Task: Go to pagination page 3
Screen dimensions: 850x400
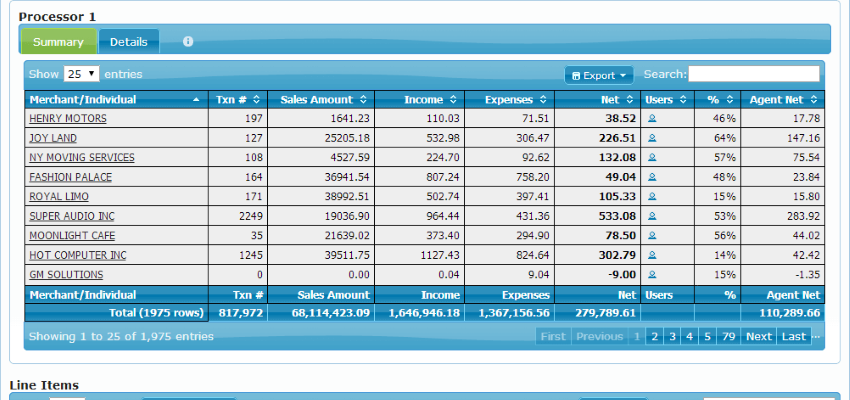Action: tap(672, 336)
